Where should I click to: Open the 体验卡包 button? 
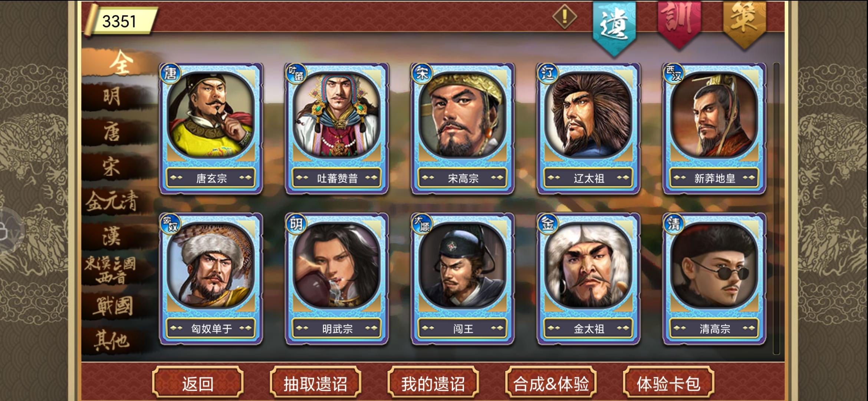tap(668, 383)
